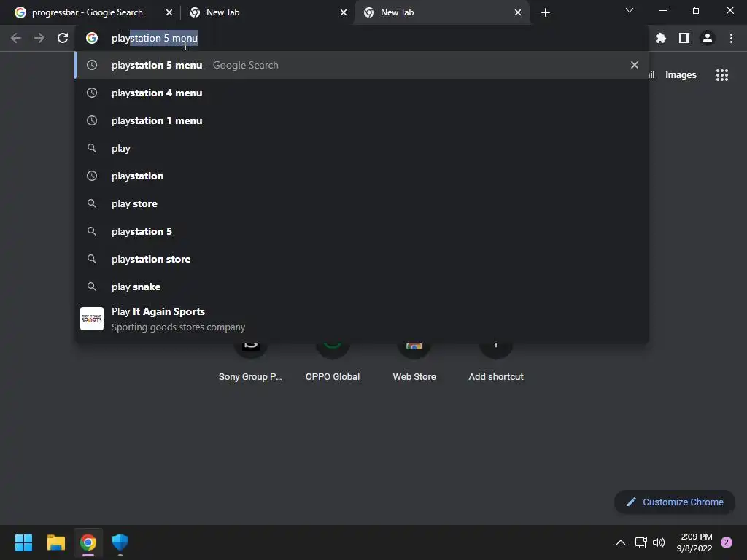Switch to the middle New Tab

pyautogui.click(x=267, y=12)
